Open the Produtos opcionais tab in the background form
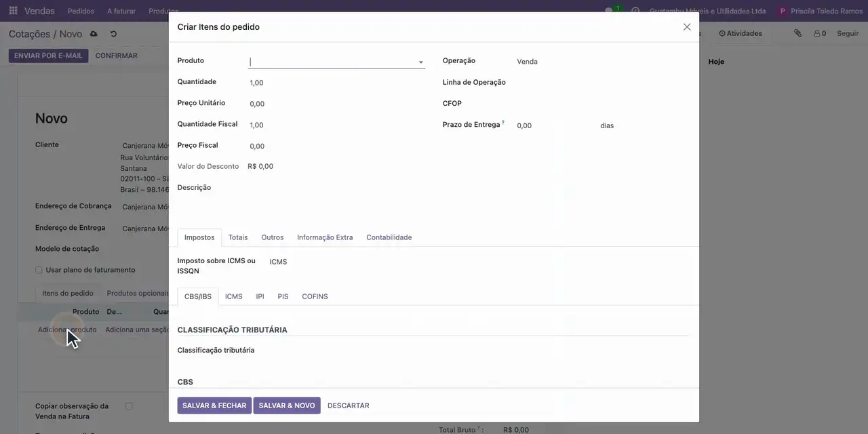The height and width of the screenshot is (434, 868). click(138, 293)
